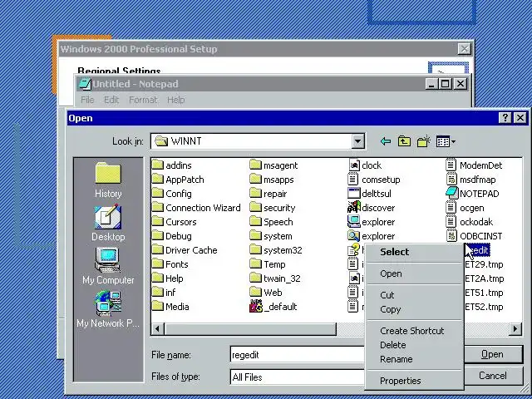532x399 pixels.
Task: Select the Debug folder
Action: [172, 236]
